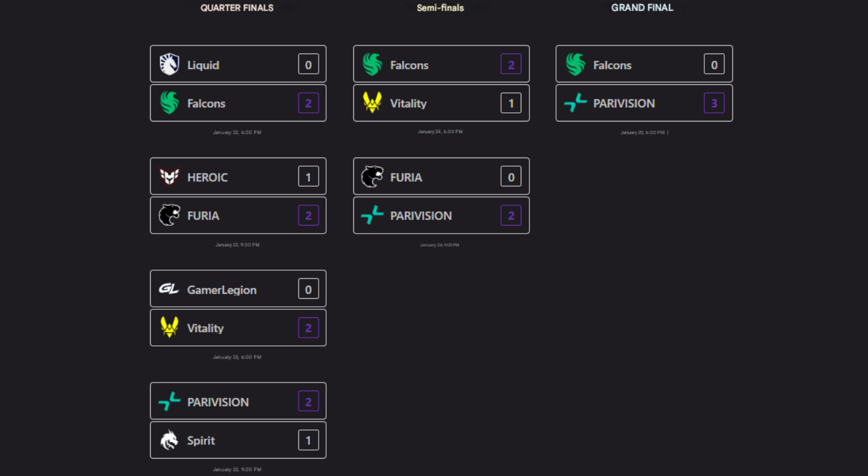This screenshot has height=476, width=868.
Task: Click Vitality's name in the Semi-finals match
Action: 408,104
